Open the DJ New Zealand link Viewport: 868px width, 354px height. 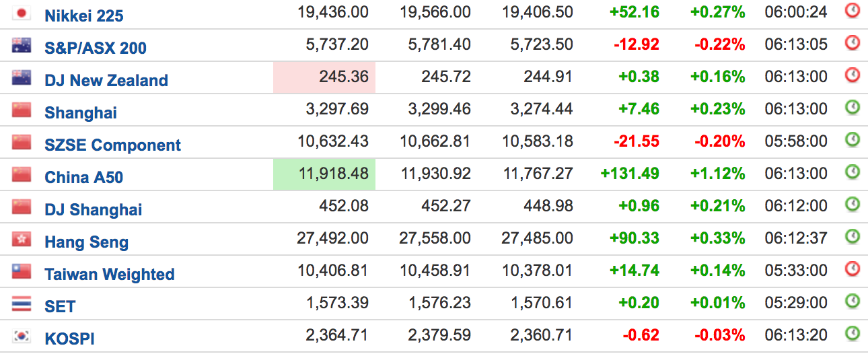coord(106,80)
